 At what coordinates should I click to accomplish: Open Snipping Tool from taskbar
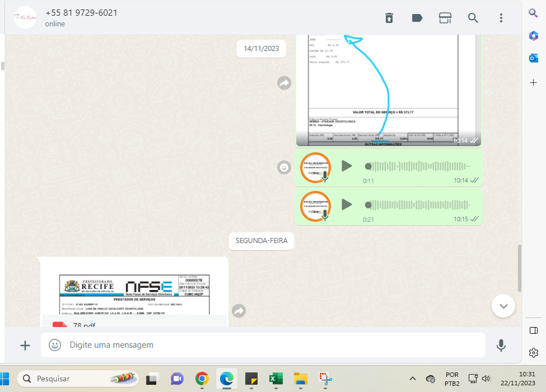[325, 379]
